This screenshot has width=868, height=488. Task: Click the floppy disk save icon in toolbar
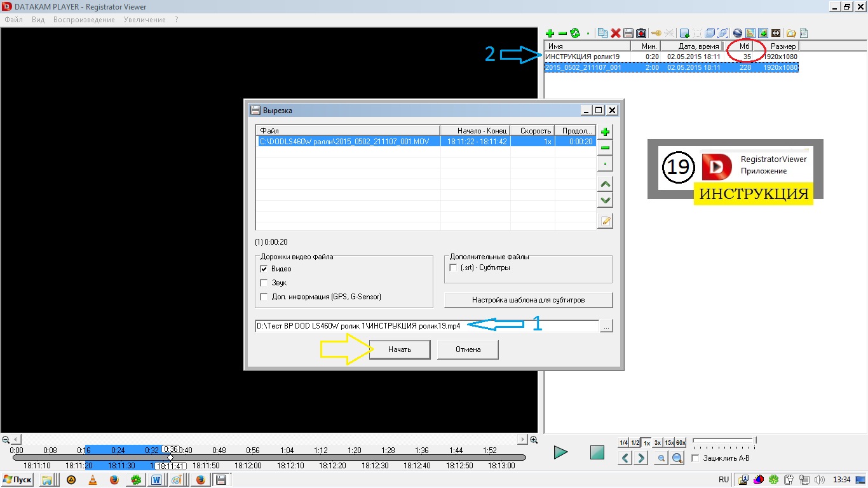click(x=628, y=33)
